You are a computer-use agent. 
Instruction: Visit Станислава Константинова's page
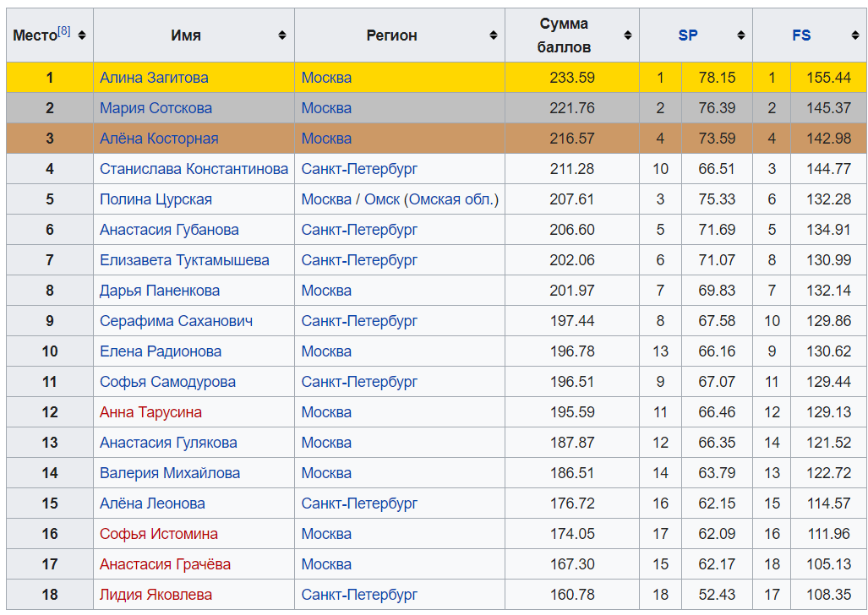click(x=194, y=169)
